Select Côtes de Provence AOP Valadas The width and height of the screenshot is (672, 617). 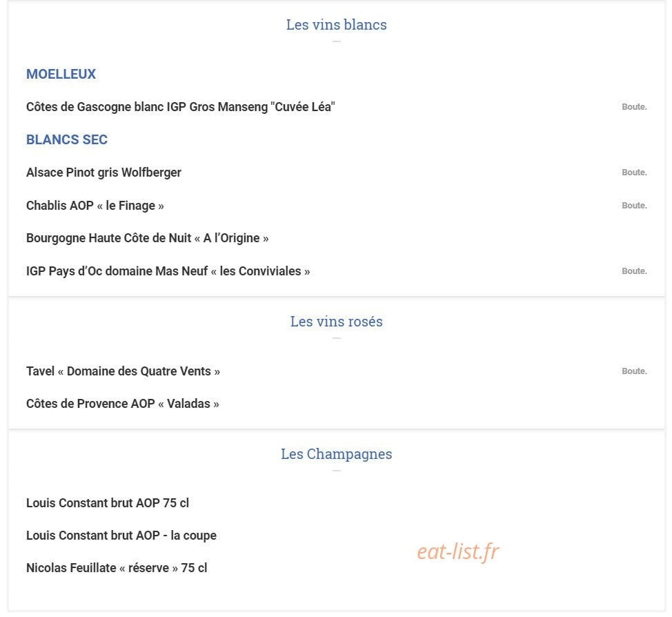[x=123, y=404]
